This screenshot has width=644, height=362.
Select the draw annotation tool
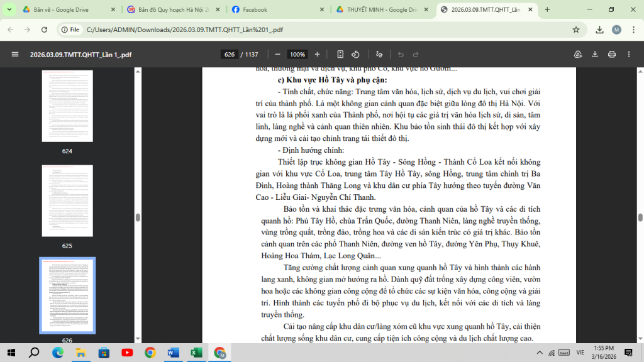[x=379, y=54]
